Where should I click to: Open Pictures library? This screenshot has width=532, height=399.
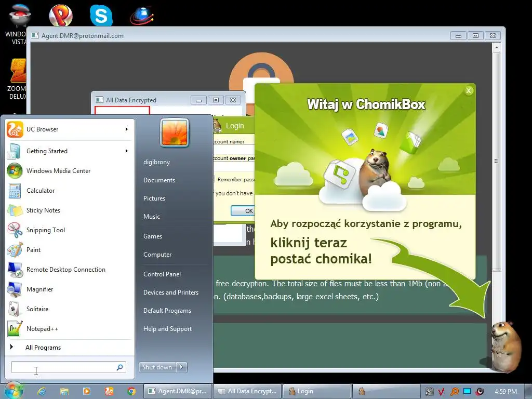pos(154,198)
